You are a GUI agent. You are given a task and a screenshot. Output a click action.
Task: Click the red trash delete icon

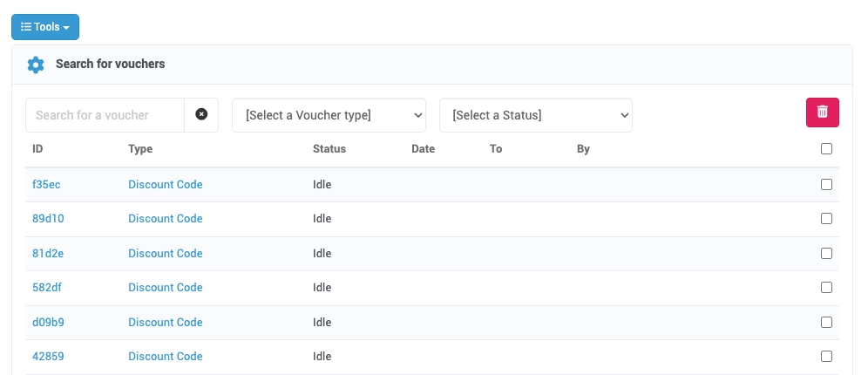(822, 112)
